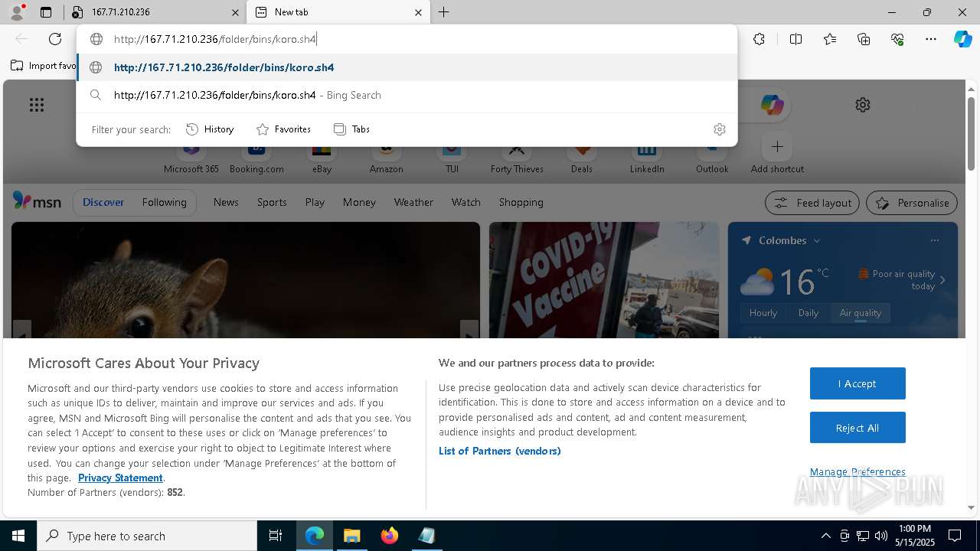
Task: Open the Forty Thieves shortcut
Action: tap(517, 158)
